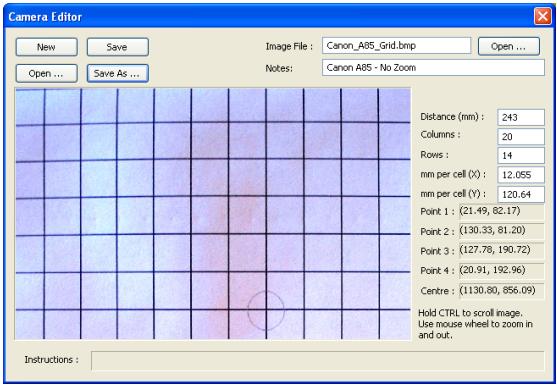557x386 pixels.
Task: Select the Point 4 coordinates readout
Action: coord(502,271)
